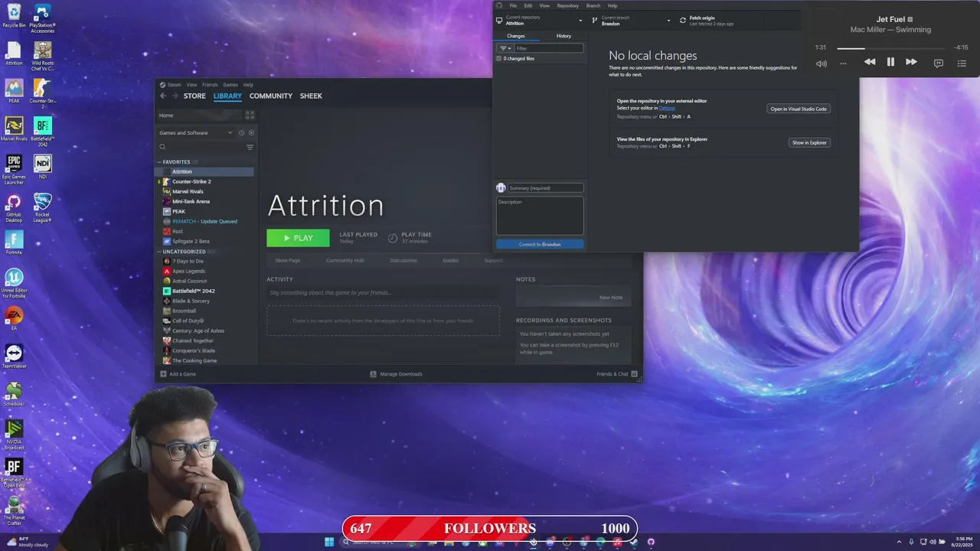Go back with the Steam back arrow
Screen dimensions: 980x551
[162, 96]
